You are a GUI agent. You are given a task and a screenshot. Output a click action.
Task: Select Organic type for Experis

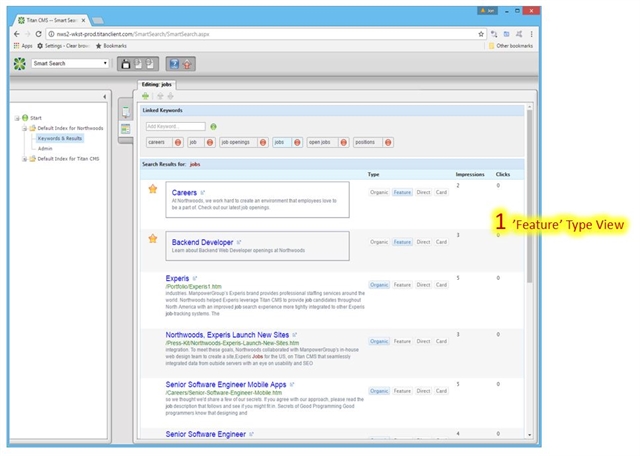(x=379, y=285)
